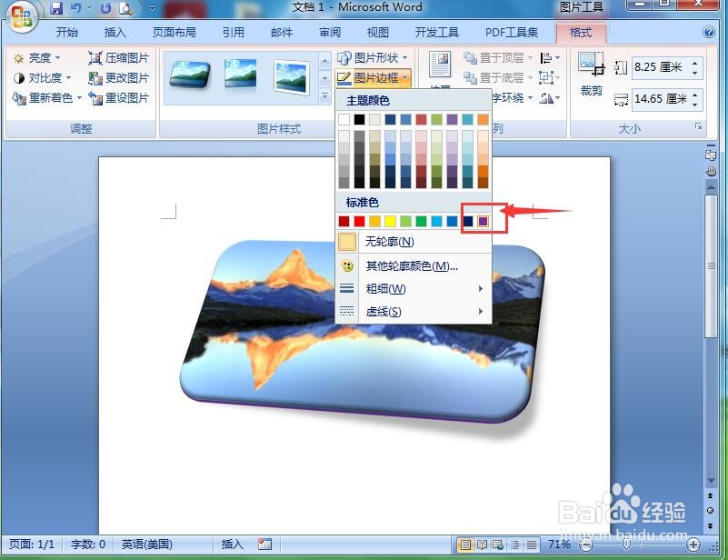This screenshot has height=560, width=728.
Task: Switch to print layout view button
Action: (464, 545)
